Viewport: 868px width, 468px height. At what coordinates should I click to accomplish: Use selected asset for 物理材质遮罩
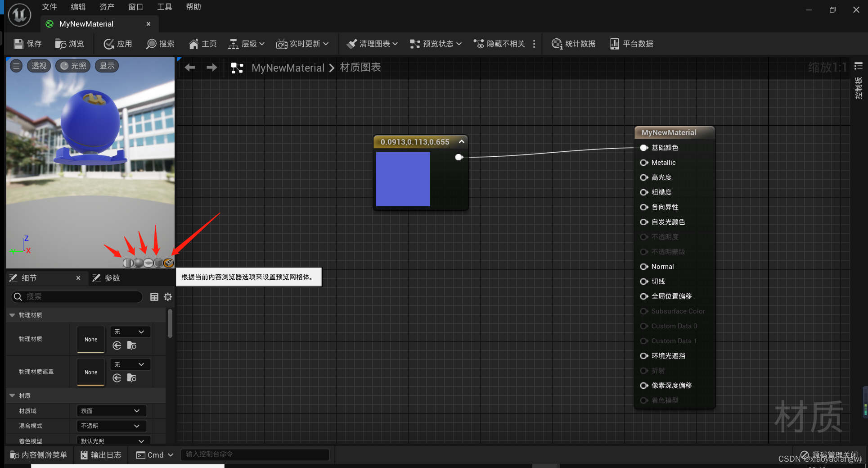click(x=117, y=378)
